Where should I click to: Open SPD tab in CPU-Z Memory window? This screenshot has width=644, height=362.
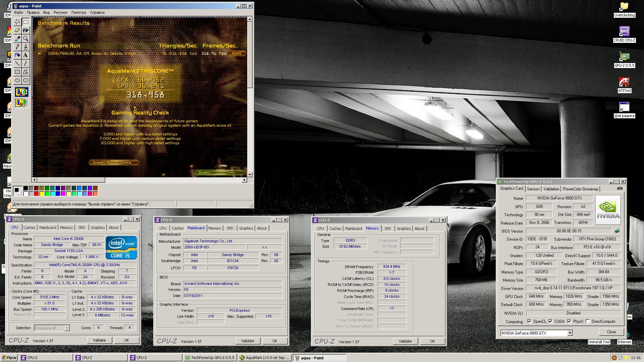point(387,229)
